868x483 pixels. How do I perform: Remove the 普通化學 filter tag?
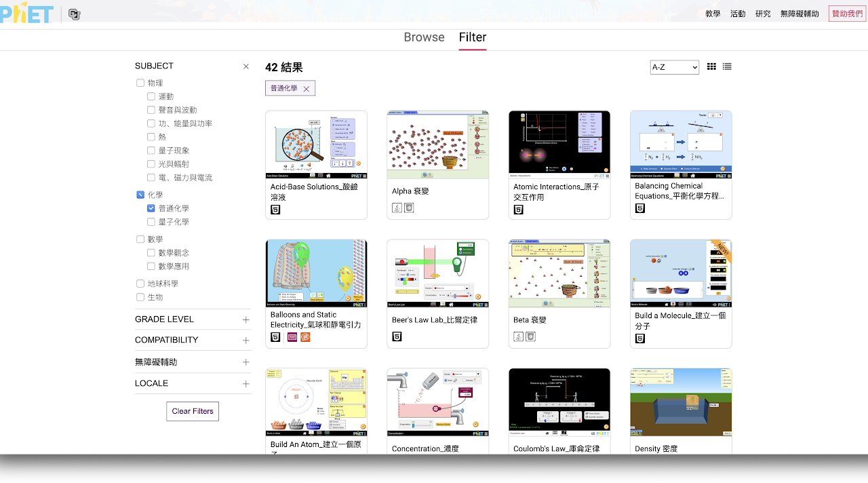(307, 89)
